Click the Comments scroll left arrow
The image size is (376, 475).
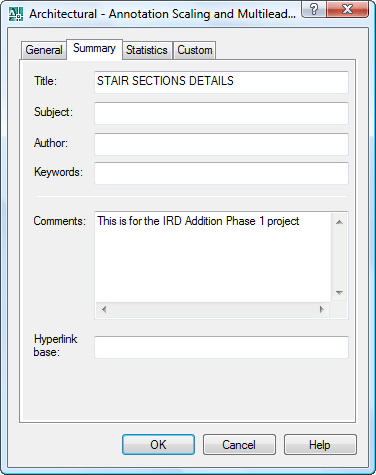click(x=104, y=309)
